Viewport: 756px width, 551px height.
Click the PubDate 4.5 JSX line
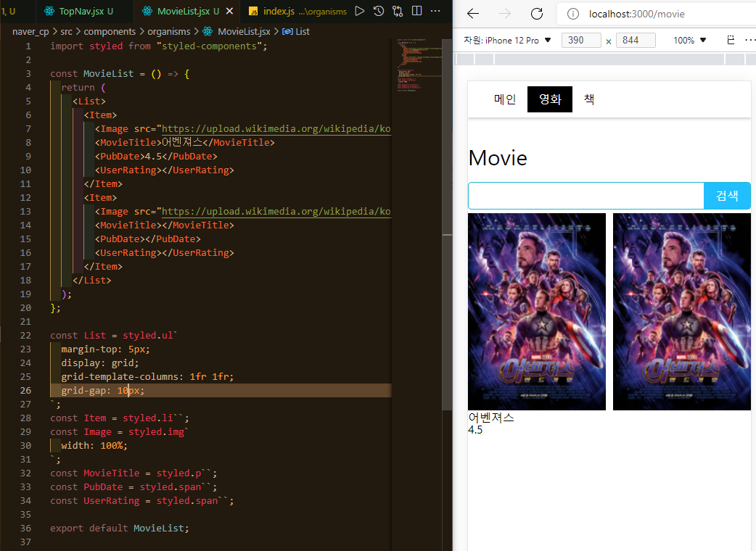click(156, 156)
